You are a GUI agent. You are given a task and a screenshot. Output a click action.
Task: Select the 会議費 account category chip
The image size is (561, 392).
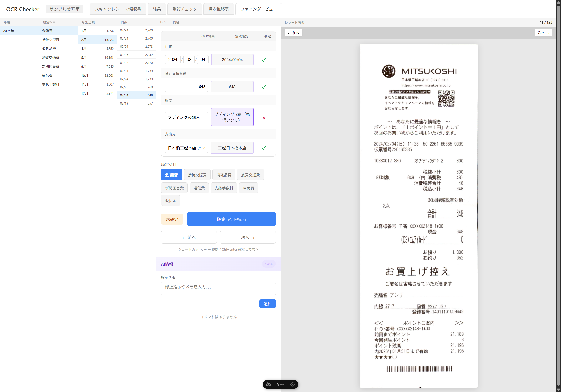pyautogui.click(x=171, y=175)
